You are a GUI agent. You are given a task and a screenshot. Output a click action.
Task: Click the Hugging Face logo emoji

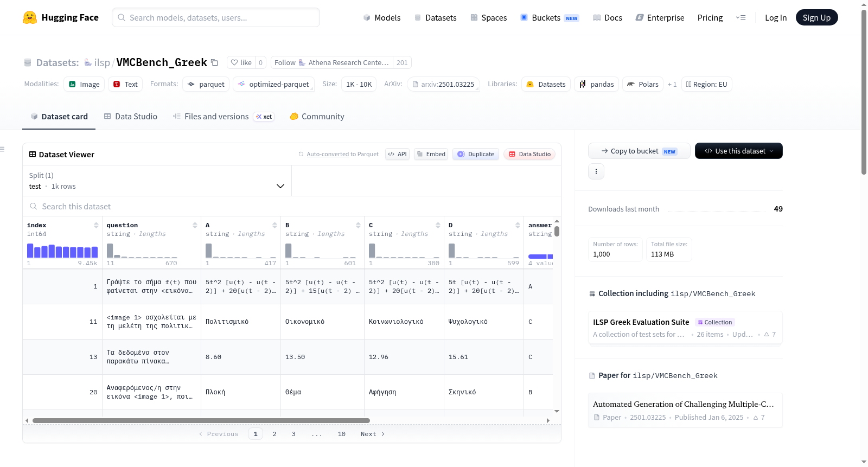(x=30, y=17)
